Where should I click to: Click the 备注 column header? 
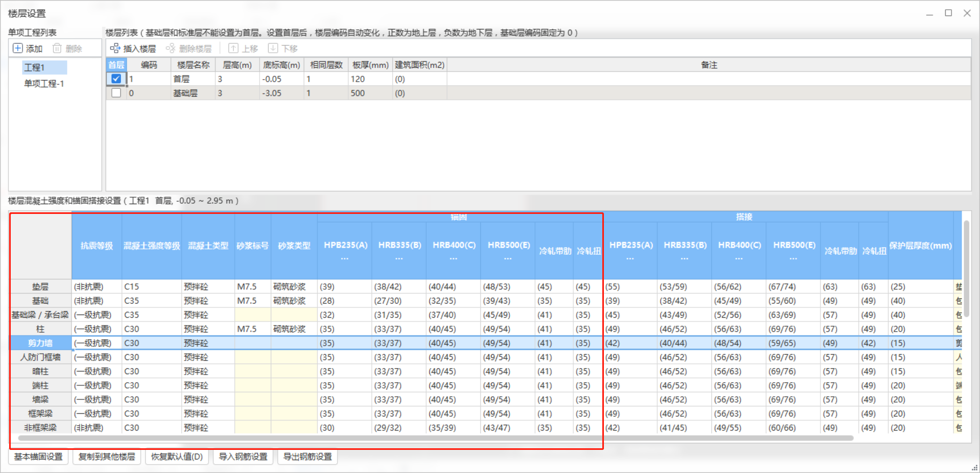click(x=709, y=65)
